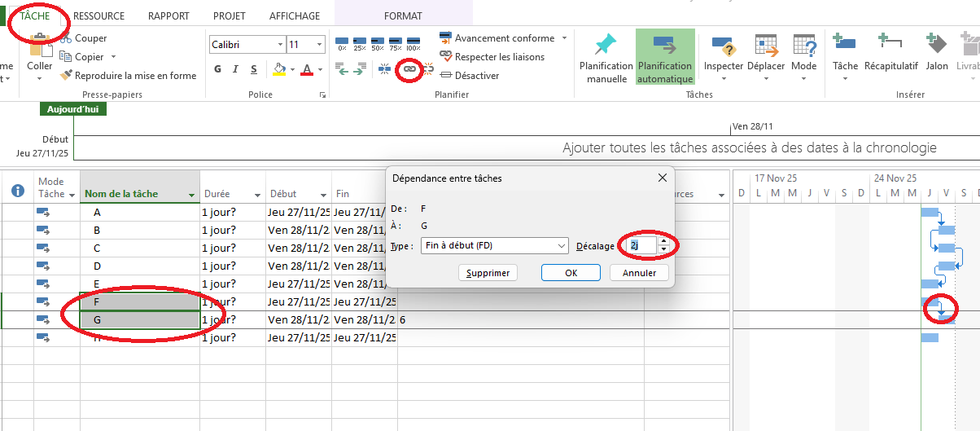Apply red font color A
This screenshot has height=431, width=980.
click(x=306, y=69)
